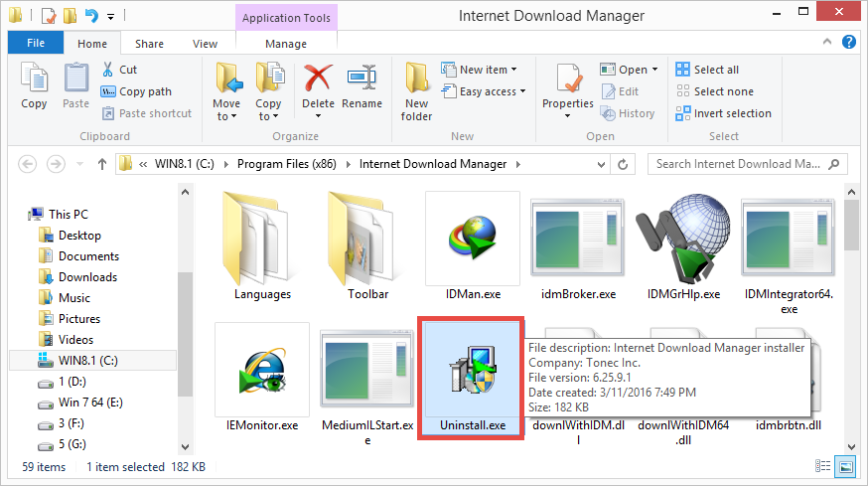Viewport: 868px width, 486px height.
Task: Switch to the View ribbon tab
Action: [x=205, y=43]
